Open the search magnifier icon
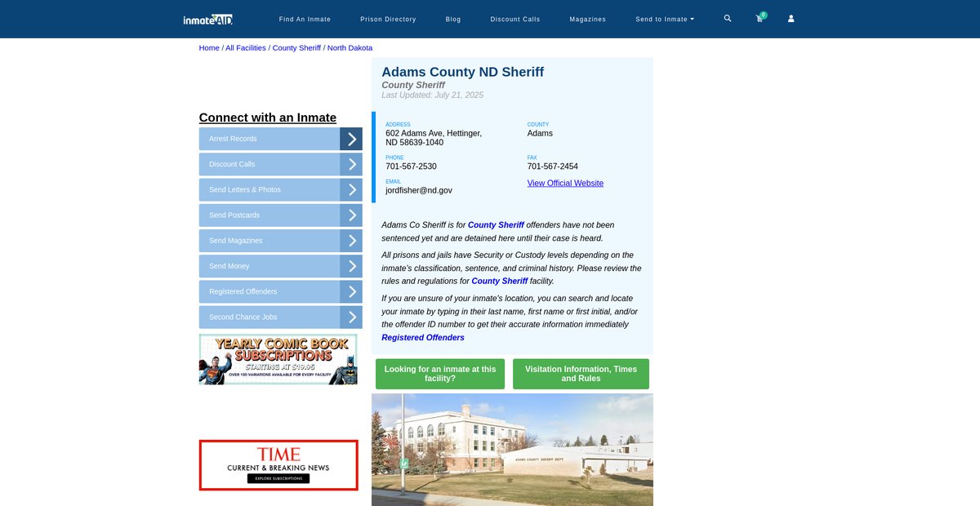980x506 pixels. (728, 18)
